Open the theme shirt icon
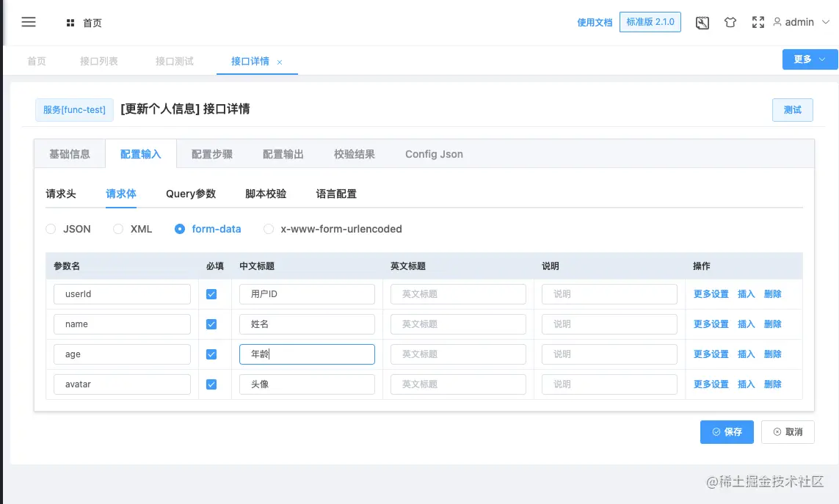This screenshot has width=839, height=504. 730,23
